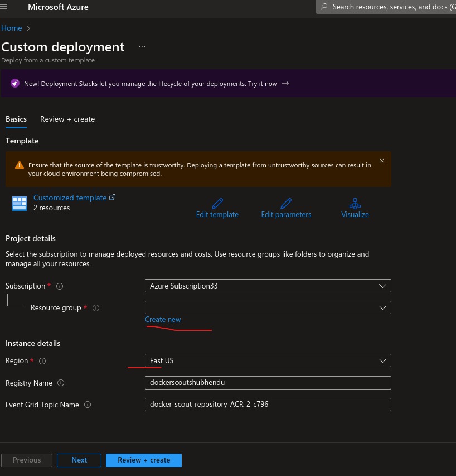This screenshot has height=476, width=456.
Task: Show info tooltip for Resource group
Action: pos(96,308)
